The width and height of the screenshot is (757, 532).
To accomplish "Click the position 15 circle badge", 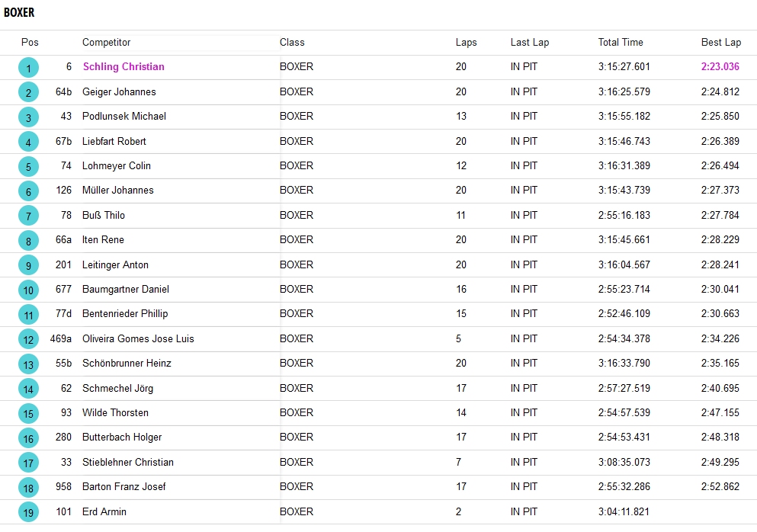I will (x=28, y=414).
